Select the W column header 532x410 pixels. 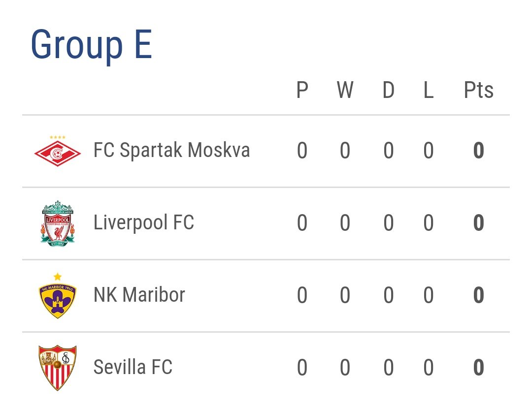tap(345, 90)
